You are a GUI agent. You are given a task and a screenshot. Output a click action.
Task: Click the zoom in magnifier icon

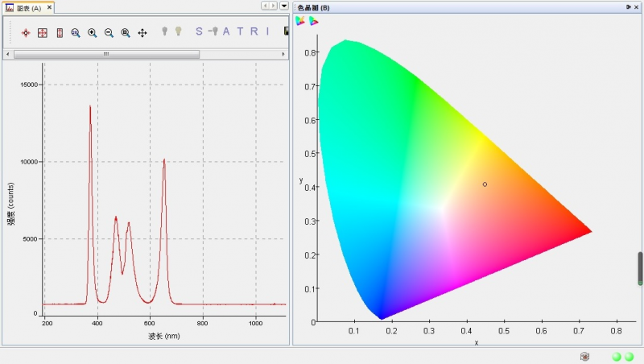[92, 33]
